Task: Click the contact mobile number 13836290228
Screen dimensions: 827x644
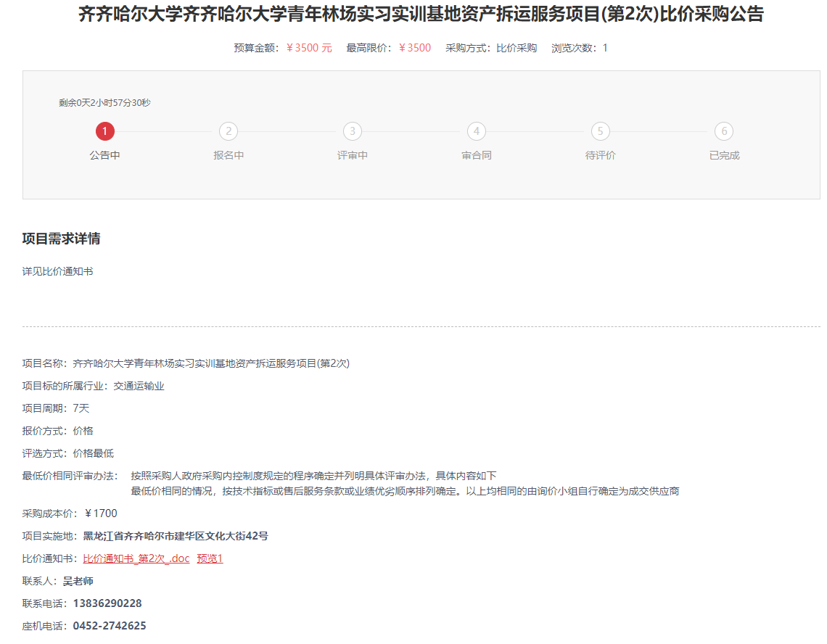Action: (107, 603)
